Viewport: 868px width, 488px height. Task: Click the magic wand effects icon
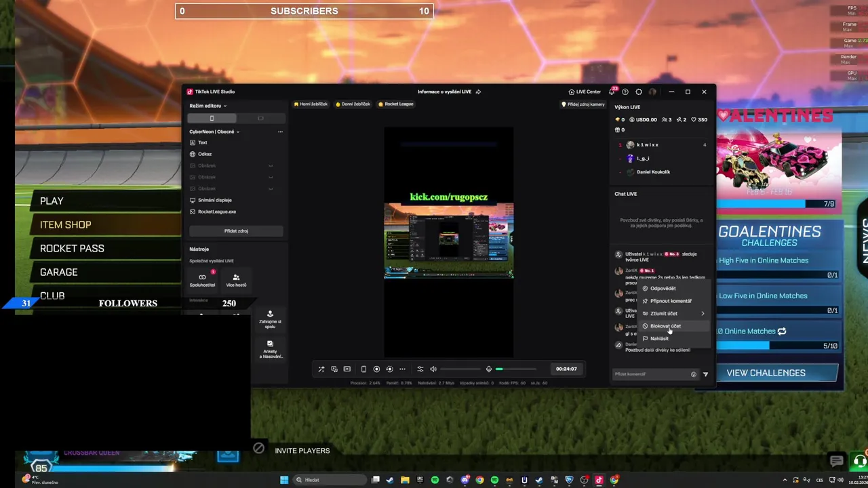click(321, 369)
